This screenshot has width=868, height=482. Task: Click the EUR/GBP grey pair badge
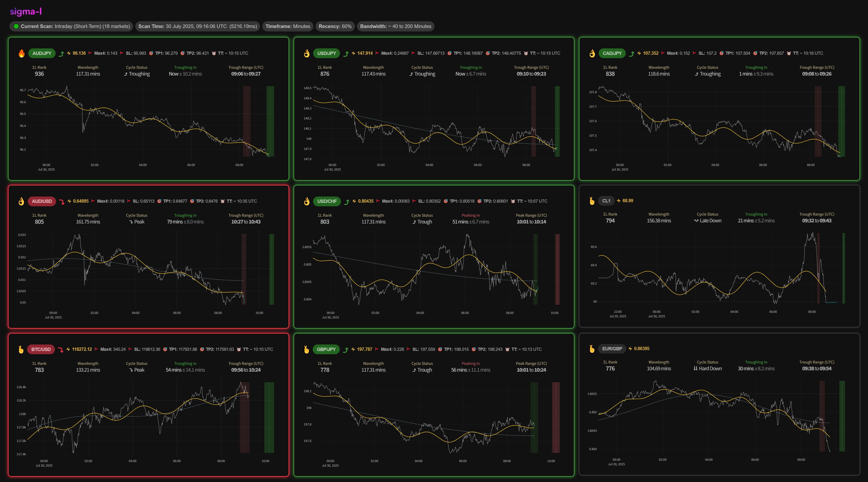click(612, 349)
